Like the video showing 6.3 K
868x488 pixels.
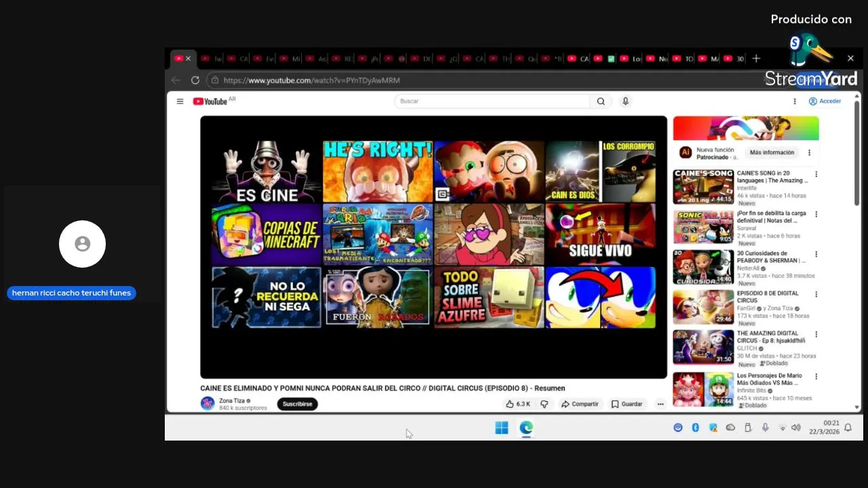click(518, 404)
